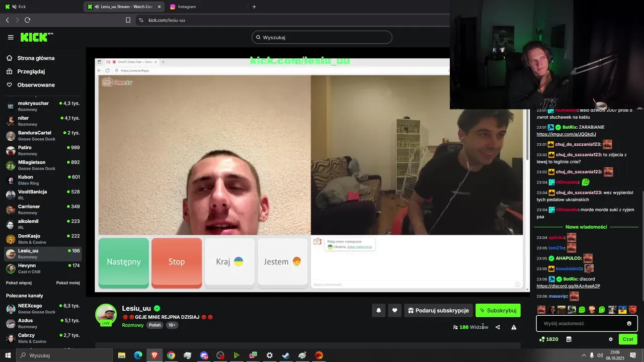The height and width of the screenshot is (362, 644).
Task: Toggle follow heart for Lesiu_uu
Action: tap(394, 311)
